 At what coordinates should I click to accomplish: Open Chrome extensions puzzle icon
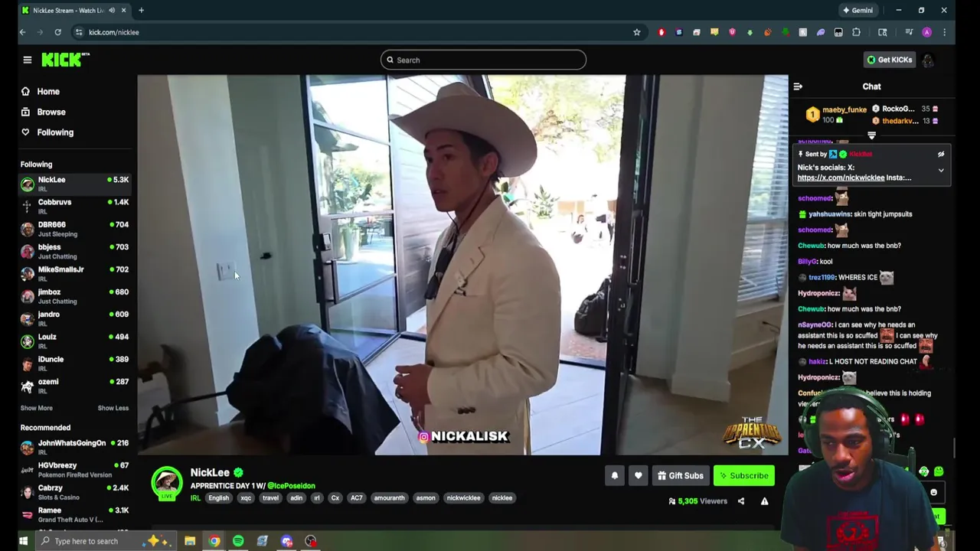(856, 32)
